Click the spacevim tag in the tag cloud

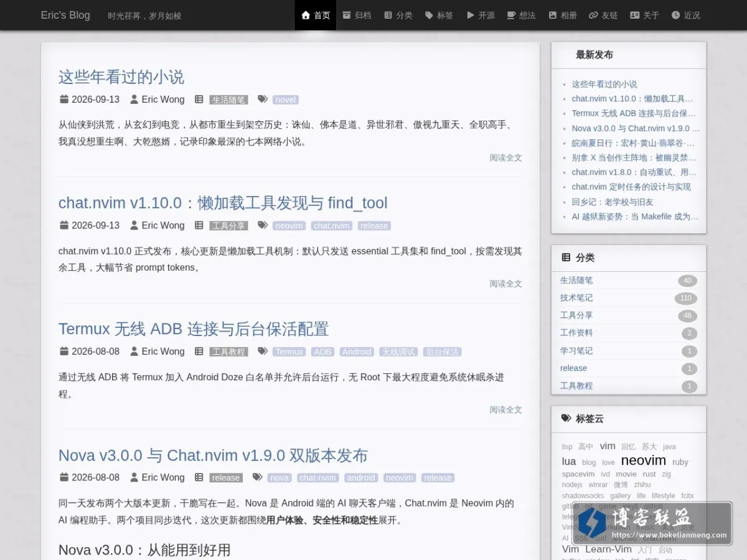pyautogui.click(x=578, y=474)
